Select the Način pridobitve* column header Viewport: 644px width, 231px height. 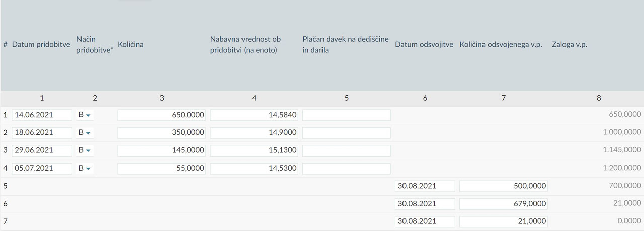click(95, 45)
